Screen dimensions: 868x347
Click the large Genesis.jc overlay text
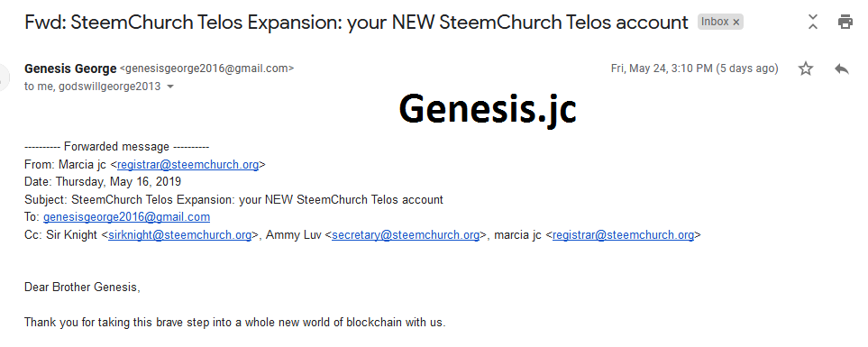point(487,109)
